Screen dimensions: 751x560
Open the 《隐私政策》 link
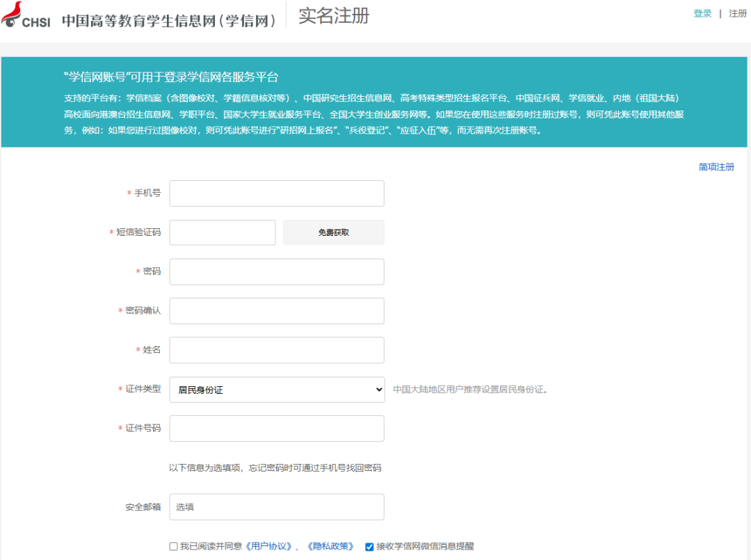click(330, 546)
